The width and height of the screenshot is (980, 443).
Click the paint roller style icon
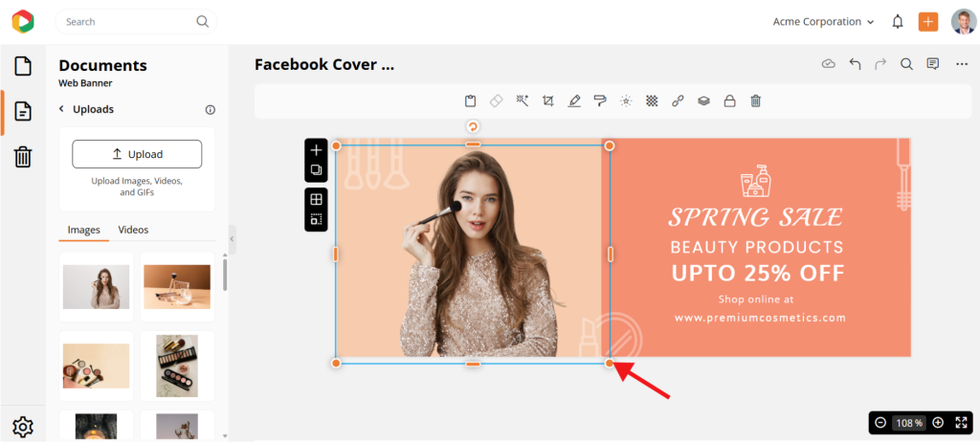[x=600, y=100]
